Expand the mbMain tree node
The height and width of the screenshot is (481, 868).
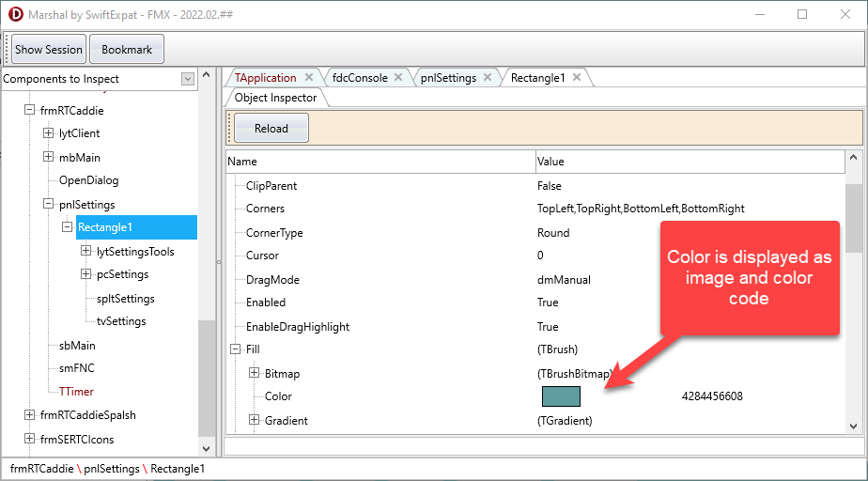click(x=49, y=157)
